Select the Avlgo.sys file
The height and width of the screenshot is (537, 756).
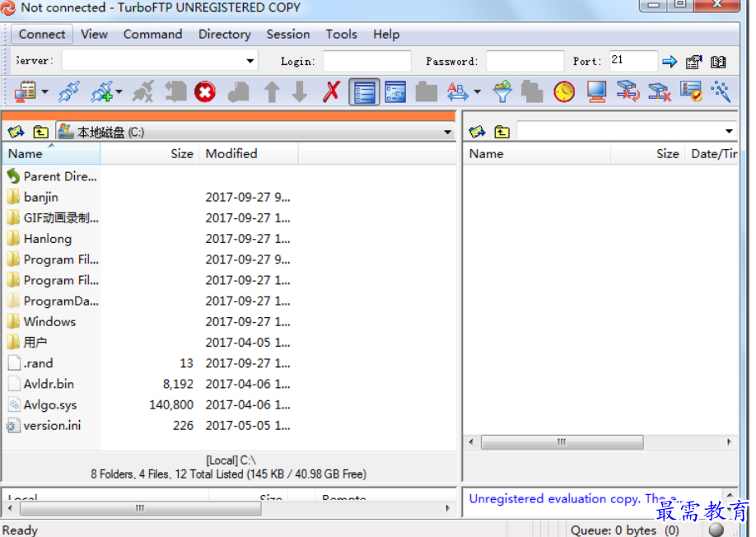coord(42,405)
